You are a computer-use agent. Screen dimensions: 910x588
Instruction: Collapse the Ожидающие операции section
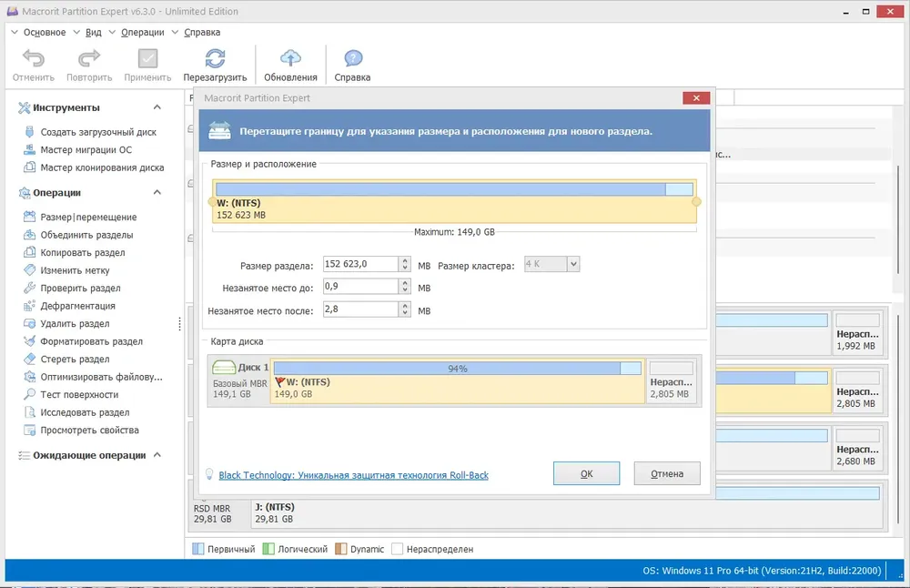157,455
